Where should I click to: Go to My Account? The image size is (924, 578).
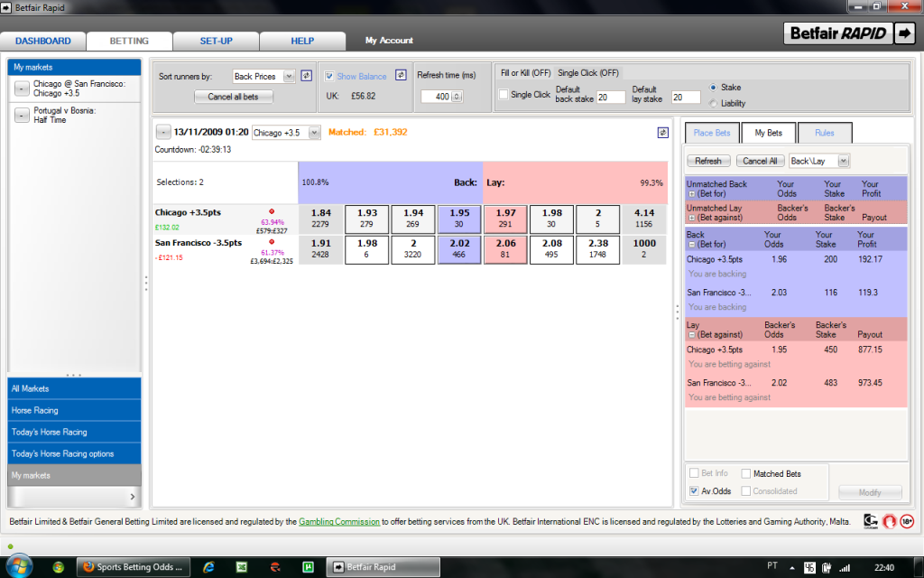coord(389,41)
